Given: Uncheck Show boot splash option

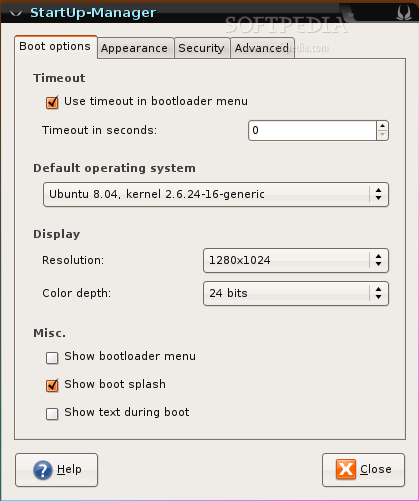Looking at the screenshot, I should (x=52, y=385).
